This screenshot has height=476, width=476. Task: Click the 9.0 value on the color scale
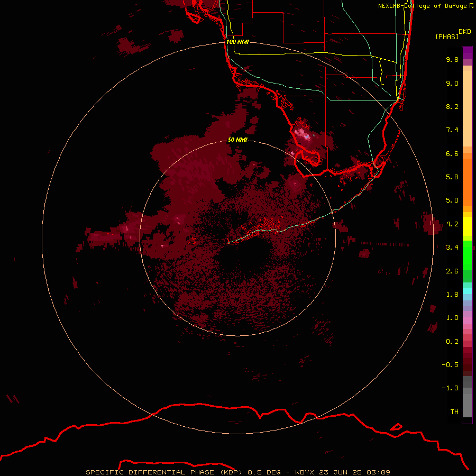[x=452, y=83]
